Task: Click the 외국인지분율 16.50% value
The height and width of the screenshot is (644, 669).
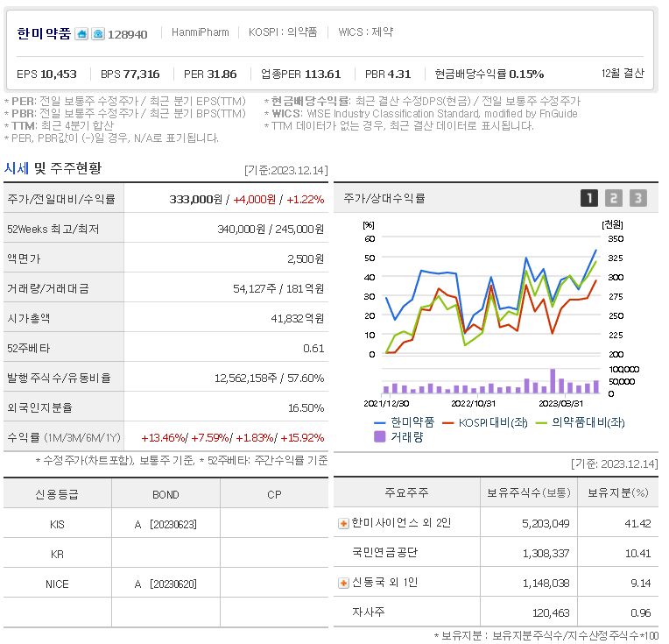Action: (x=306, y=407)
